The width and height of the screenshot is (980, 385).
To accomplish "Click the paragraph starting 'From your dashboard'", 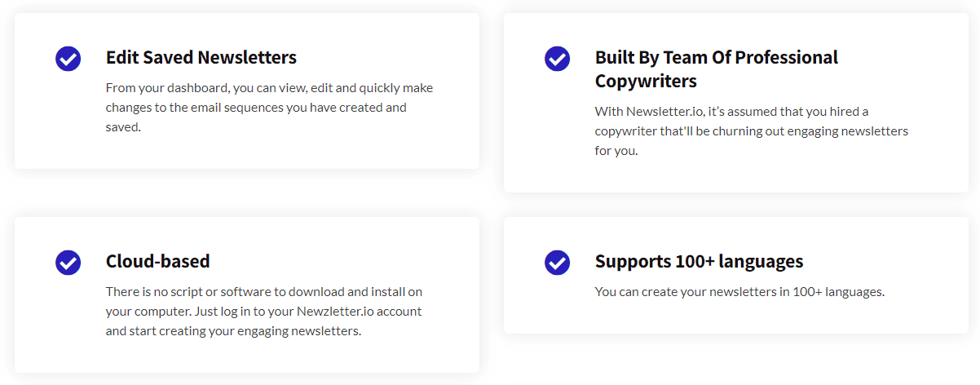I will point(269,107).
